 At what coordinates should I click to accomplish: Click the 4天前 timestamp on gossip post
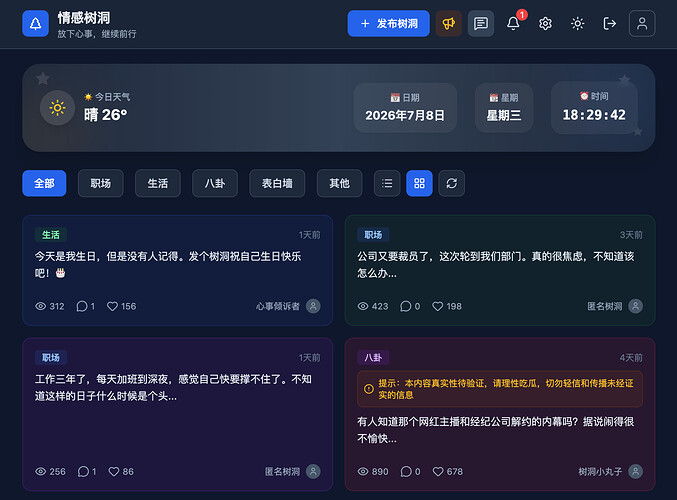pyautogui.click(x=631, y=358)
